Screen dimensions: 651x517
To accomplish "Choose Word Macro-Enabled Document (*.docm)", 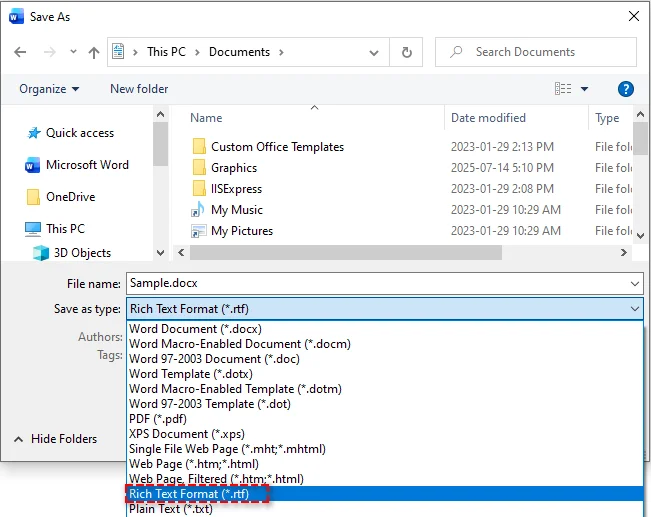I will [384, 344].
